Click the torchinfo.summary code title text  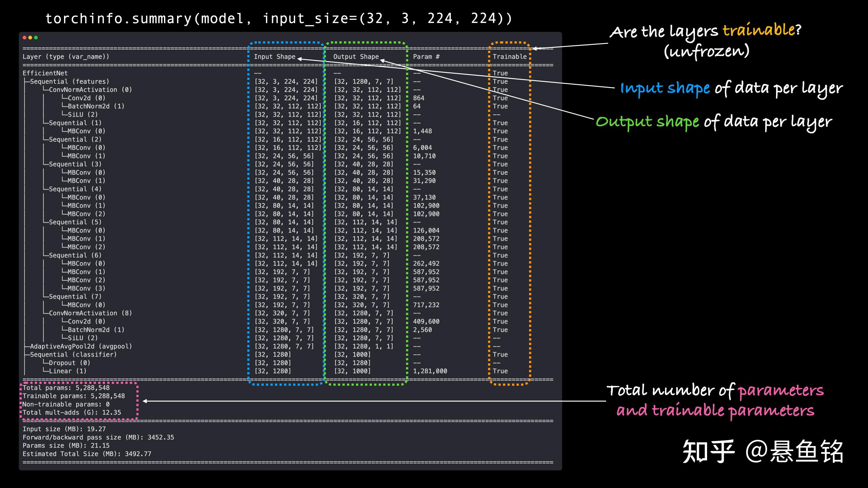point(278,18)
